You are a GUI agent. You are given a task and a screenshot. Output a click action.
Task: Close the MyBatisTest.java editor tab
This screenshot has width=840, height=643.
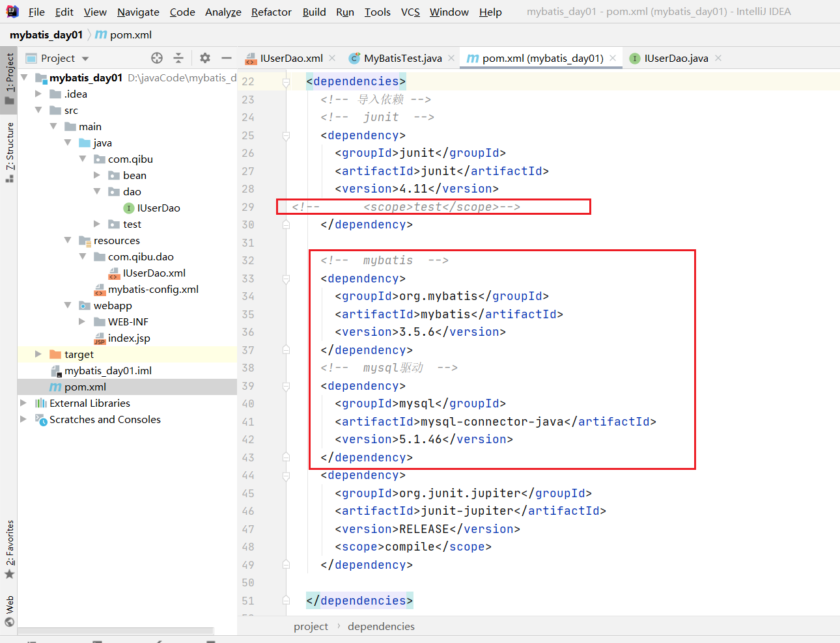click(x=451, y=58)
